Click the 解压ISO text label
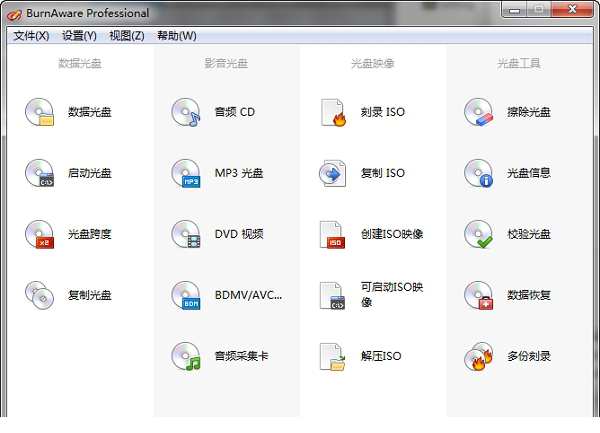Screen dimensions: 600x433 tap(381, 356)
